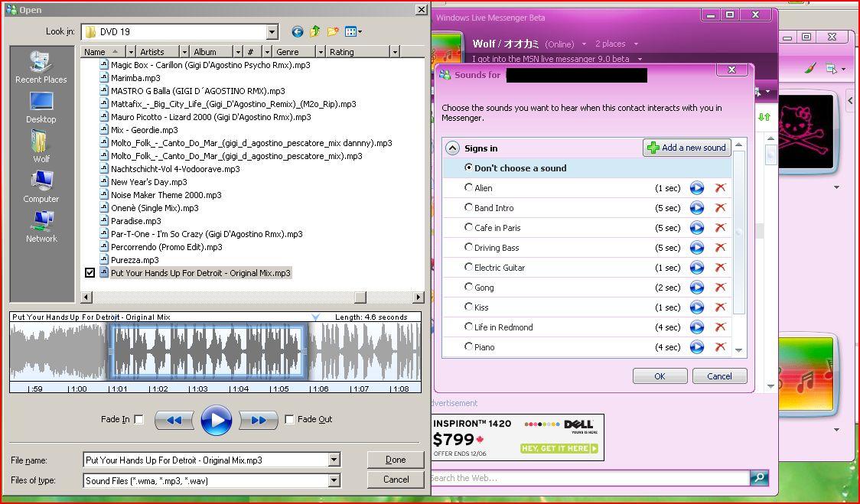Click Cancel in the Open dialog
Viewport: 860px width, 504px height.
click(396, 480)
